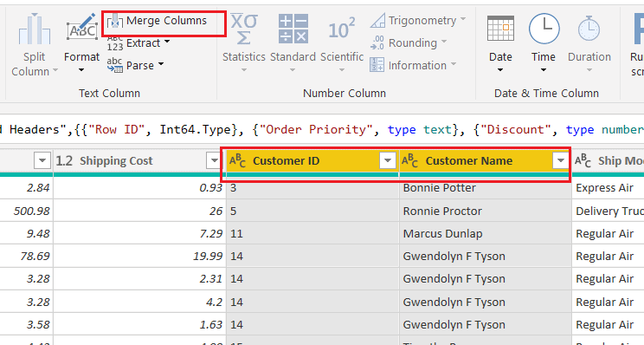
Task: Open the Split Column tool
Action: [x=35, y=44]
